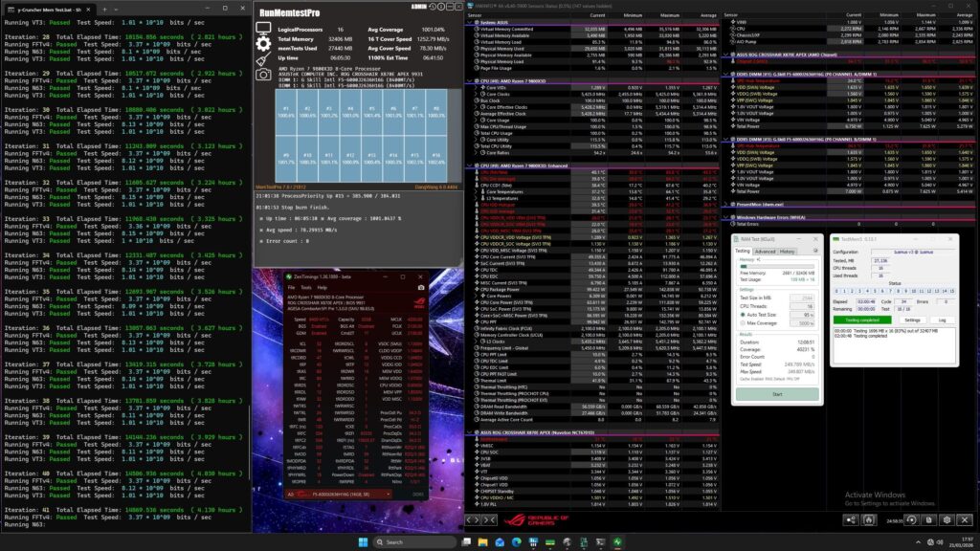980x551 pixels.
Task: Reset the HWiNFO sensor clock timer icon
Action: pos(912,519)
